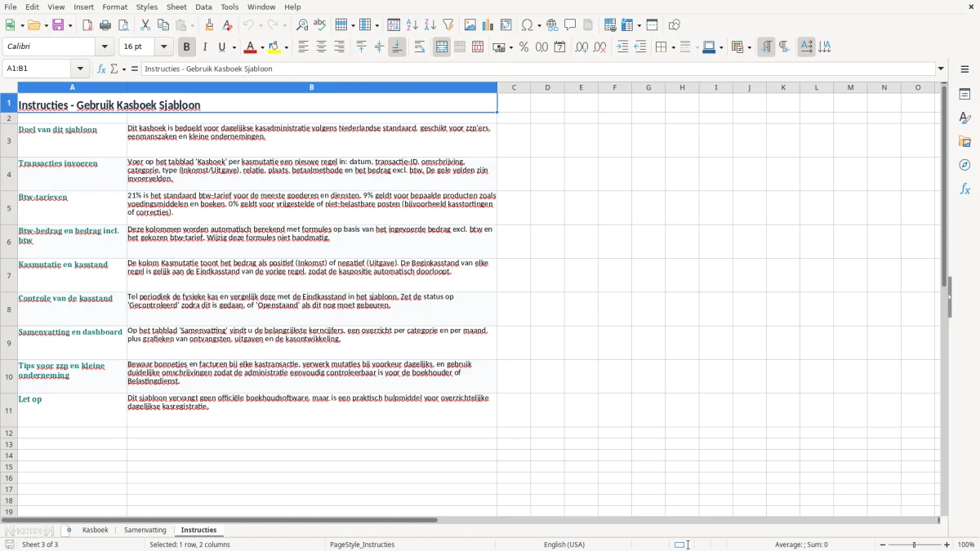Toggle Bold formatting
The height and width of the screenshot is (551, 980).
click(186, 47)
